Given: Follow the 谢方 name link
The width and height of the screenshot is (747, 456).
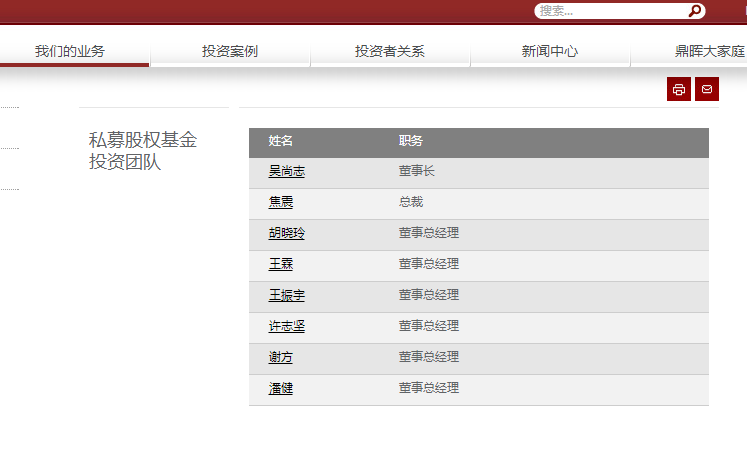Looking at the screenshot, I should click(281, 357).
